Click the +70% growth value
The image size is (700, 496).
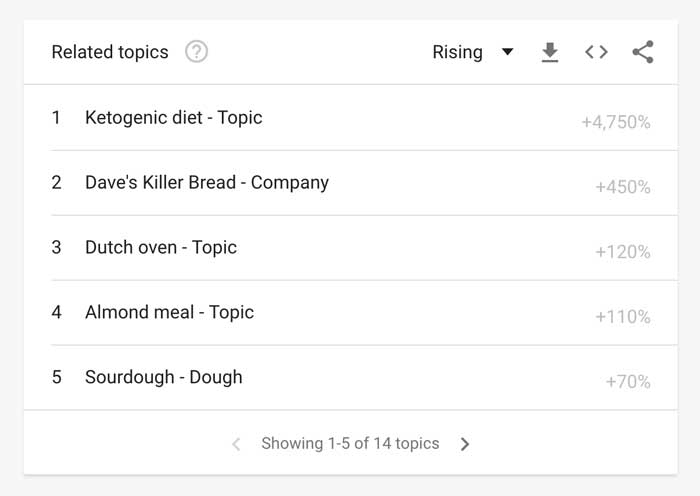coord(628,382)
